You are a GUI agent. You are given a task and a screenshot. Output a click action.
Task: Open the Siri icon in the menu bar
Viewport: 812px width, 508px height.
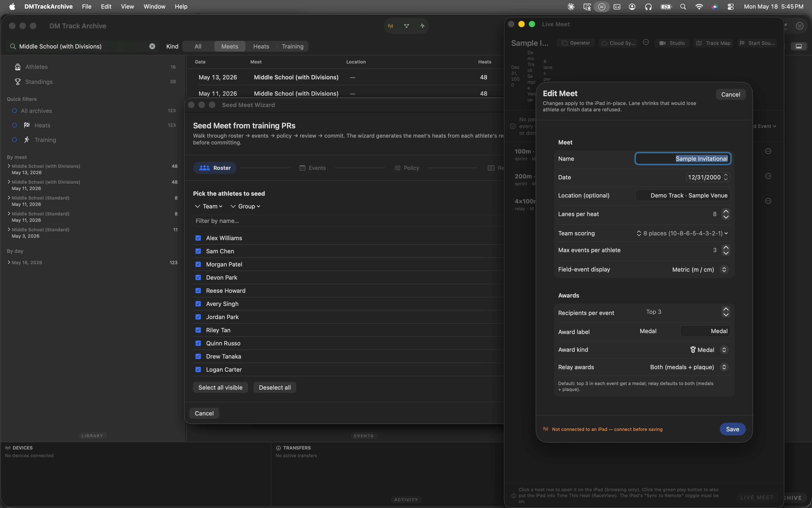pos(715,7)
